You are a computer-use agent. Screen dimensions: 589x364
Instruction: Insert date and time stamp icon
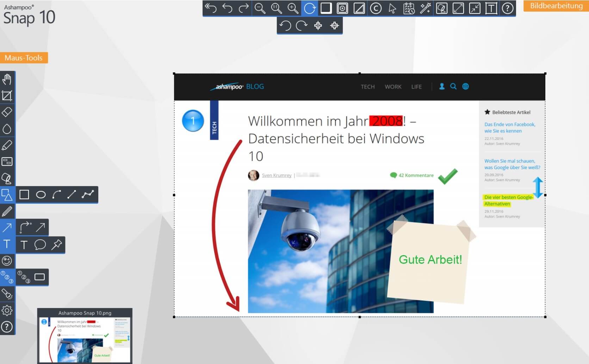[x=409, y=8]
